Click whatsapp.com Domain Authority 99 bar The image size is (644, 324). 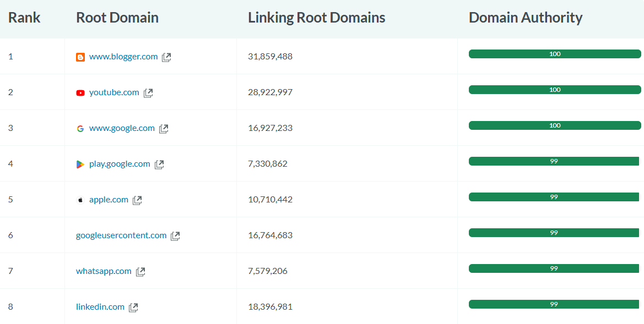coord(554,268)
